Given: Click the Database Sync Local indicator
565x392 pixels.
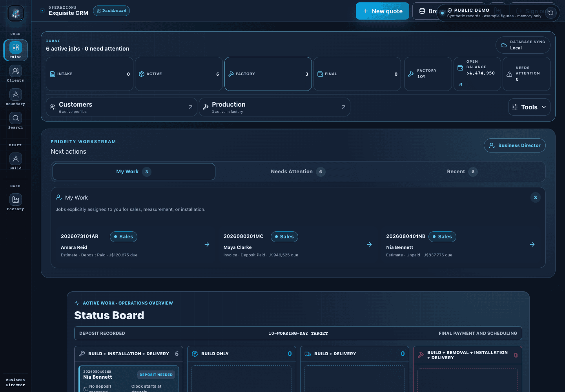Looking at the screenshot, I should click(x=523, y=45).
